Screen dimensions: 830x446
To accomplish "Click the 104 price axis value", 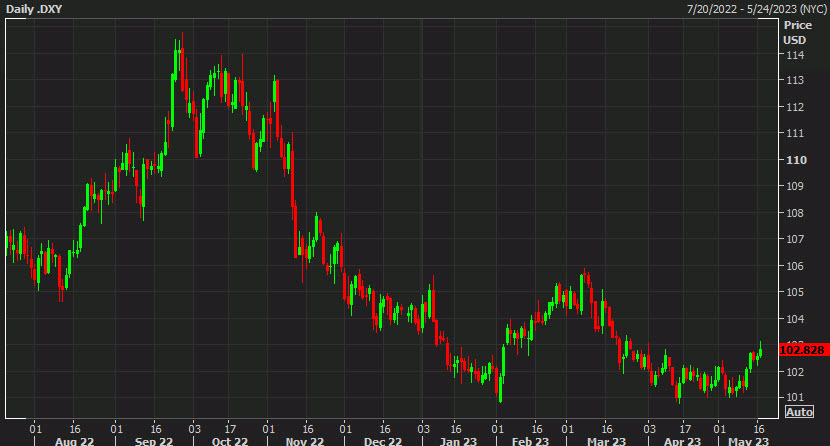I will pyautogui.click(x=795, y=318).
